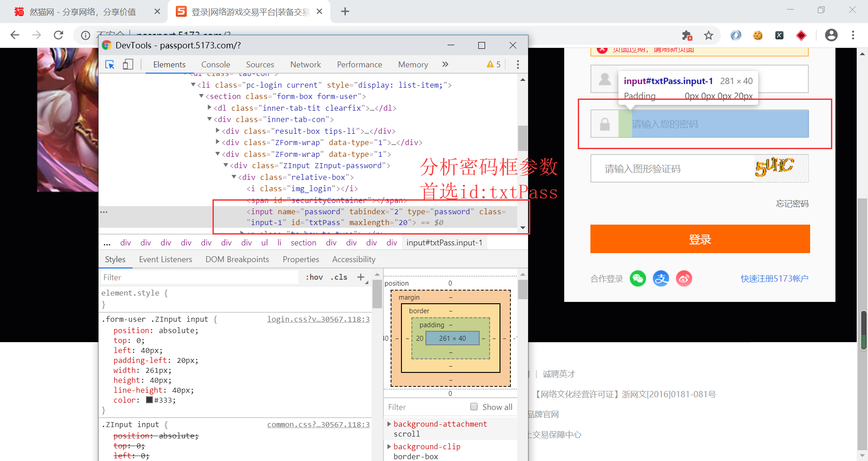The height and width of the screenshot is (461, 868).
Task: Collapse the section form-box form-user node
Action: tap(202, 96)
